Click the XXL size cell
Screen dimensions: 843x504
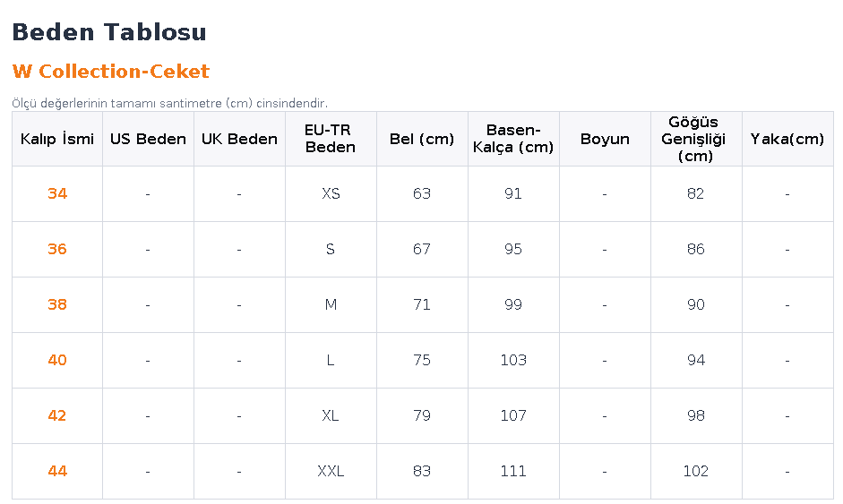coord(331,471)
